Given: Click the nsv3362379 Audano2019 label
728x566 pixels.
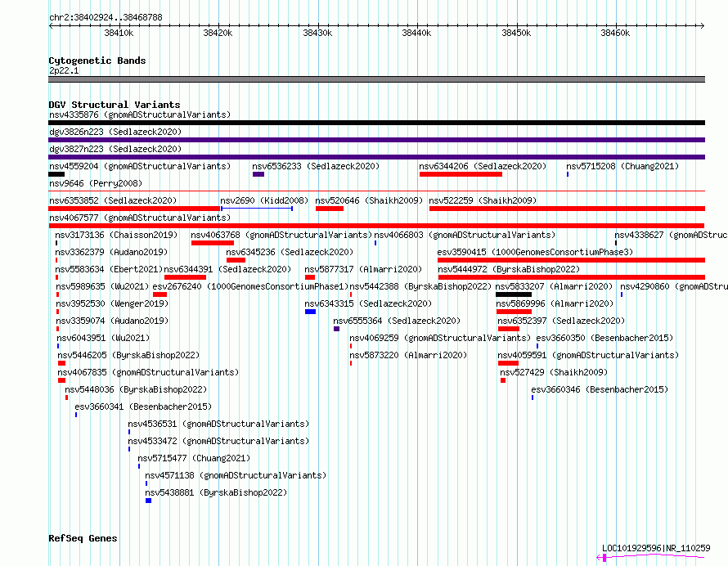Looking at the screenshot, I should (x=111, y=252).
